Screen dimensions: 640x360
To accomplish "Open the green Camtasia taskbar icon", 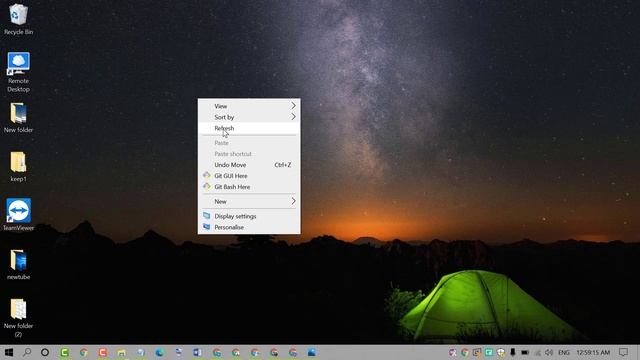I will tap(64, 352).
